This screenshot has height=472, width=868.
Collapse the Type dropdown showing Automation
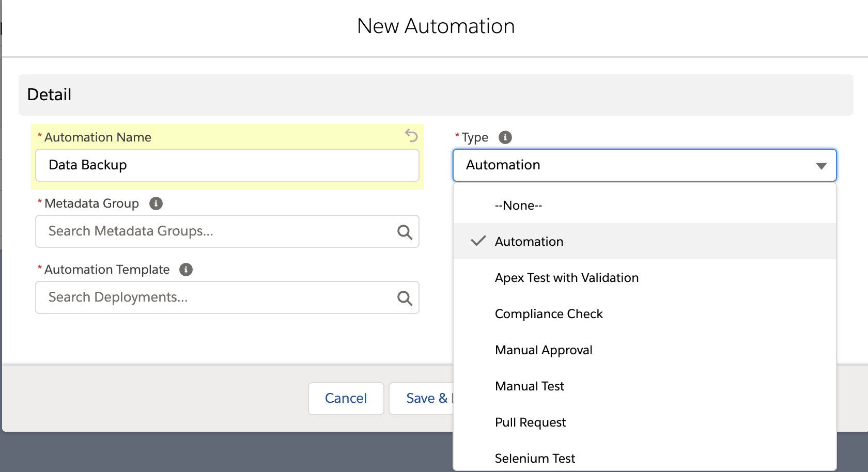point(645,165)
